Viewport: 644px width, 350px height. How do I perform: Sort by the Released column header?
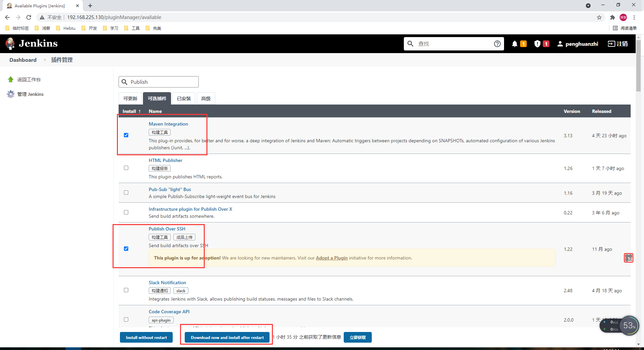[602, 111]
